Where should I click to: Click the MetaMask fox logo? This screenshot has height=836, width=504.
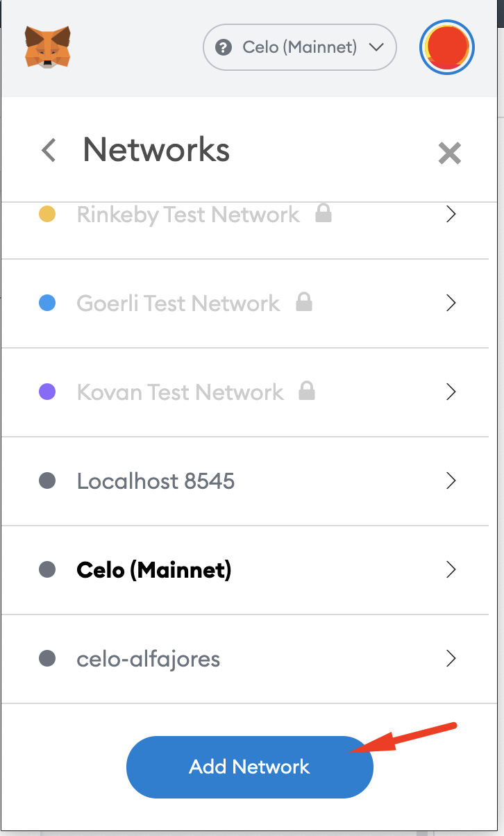click(x=47, y=47)
